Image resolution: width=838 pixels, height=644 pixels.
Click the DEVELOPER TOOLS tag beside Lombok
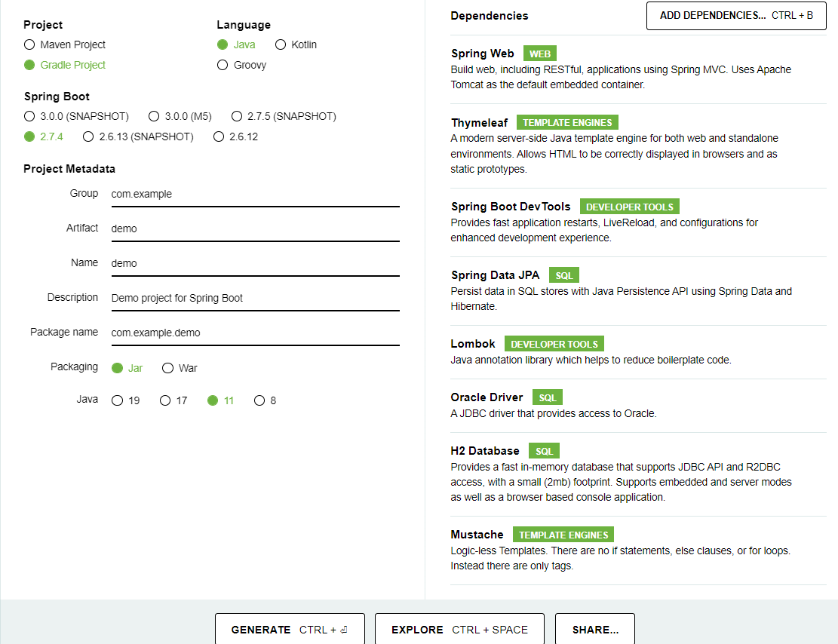tap(554, 344)
